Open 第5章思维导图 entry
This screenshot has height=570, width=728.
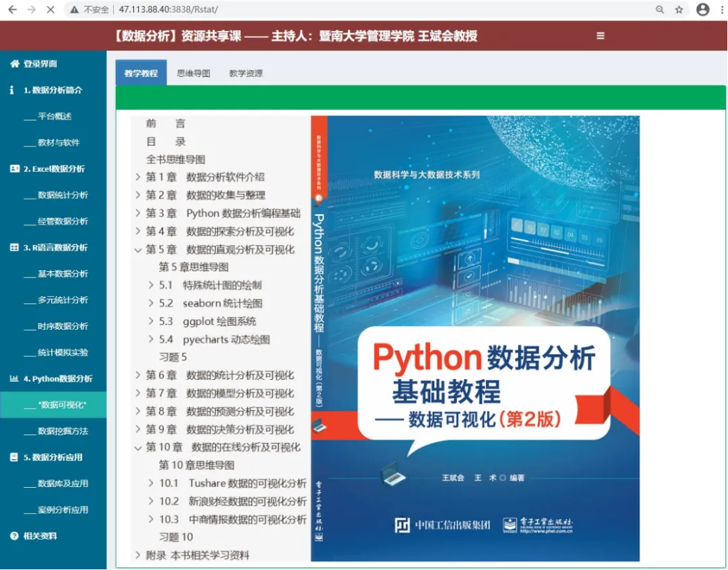pos(193,267)
